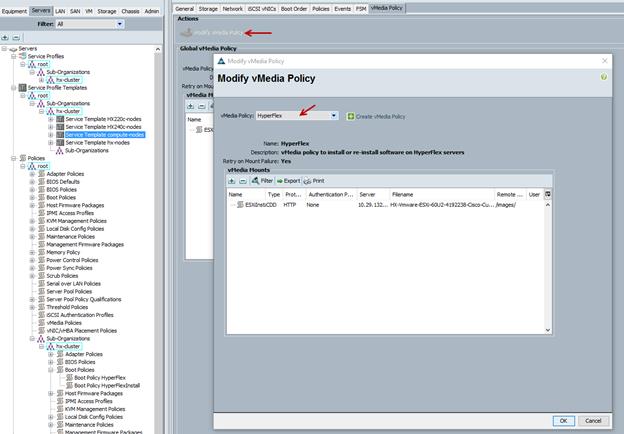The image size is (624, 434).
Task: Collapse the Policies node
Action: [x=14, y=158]
